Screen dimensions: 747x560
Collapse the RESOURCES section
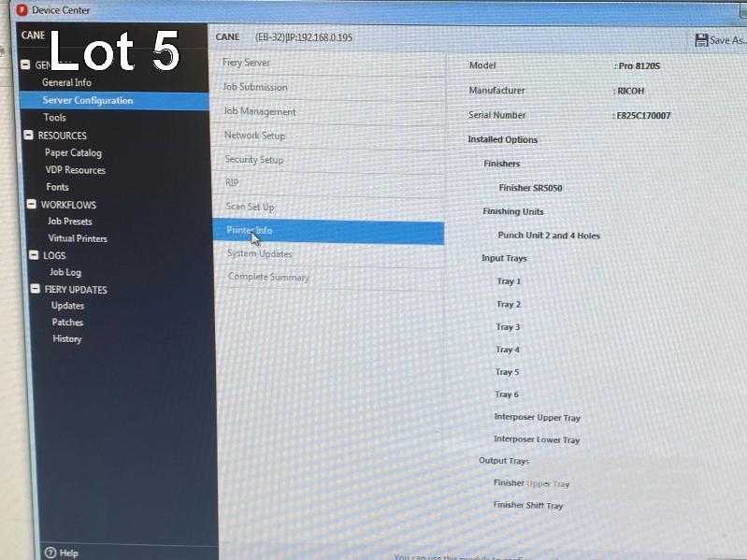point(29,136)
